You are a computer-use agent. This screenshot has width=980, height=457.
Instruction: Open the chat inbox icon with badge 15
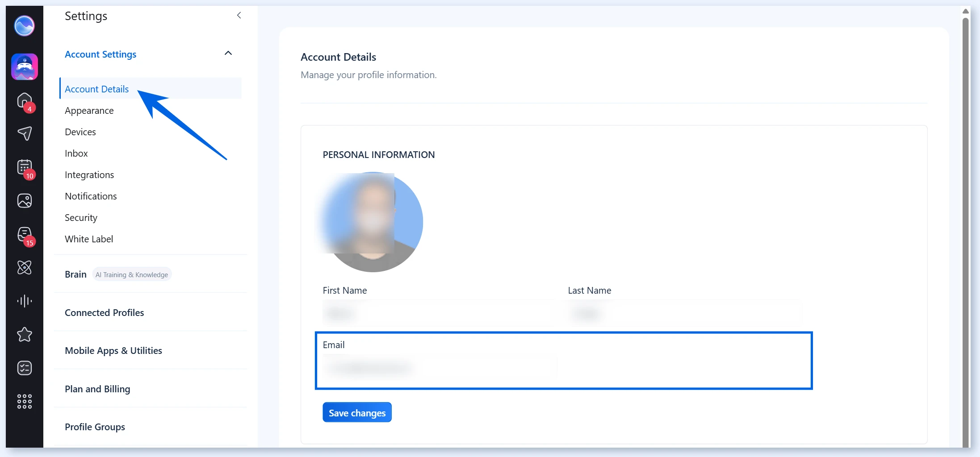click(25, 234)
